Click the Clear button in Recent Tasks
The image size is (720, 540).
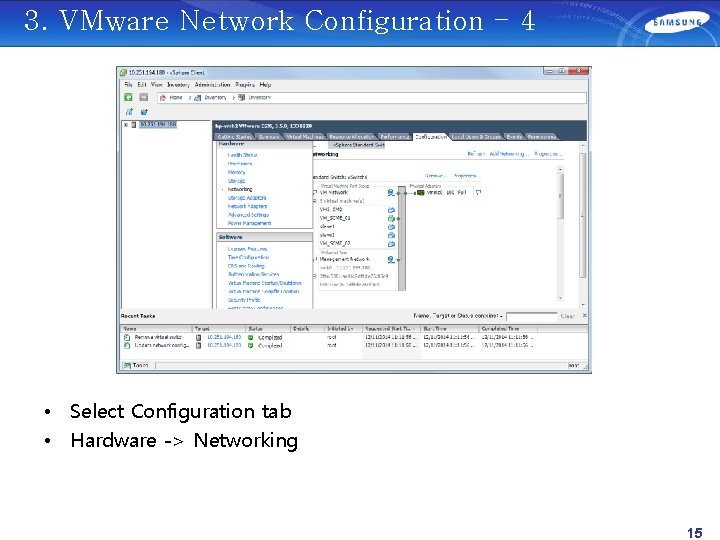tap(568, 316)
